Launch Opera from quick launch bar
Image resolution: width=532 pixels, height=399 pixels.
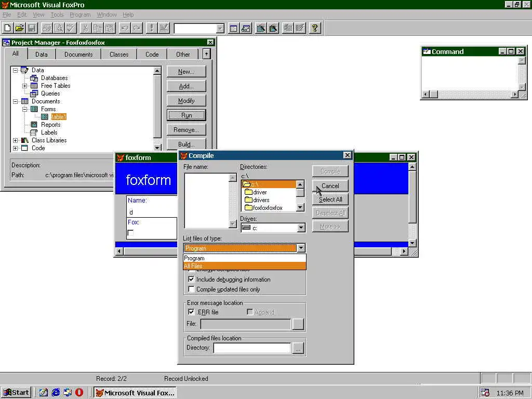click(79, 393)
